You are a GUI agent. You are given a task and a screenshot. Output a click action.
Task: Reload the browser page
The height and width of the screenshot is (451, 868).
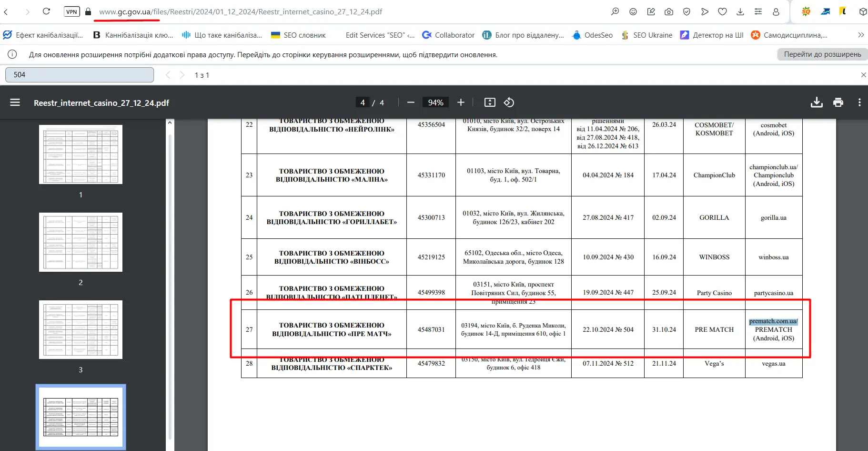point(46,11)
